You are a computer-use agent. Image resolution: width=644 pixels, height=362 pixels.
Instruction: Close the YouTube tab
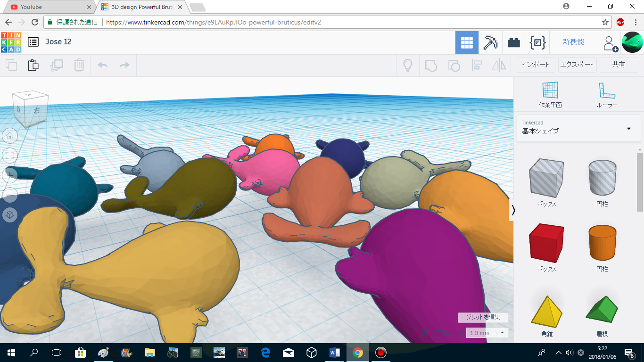(x=89, y=7)
